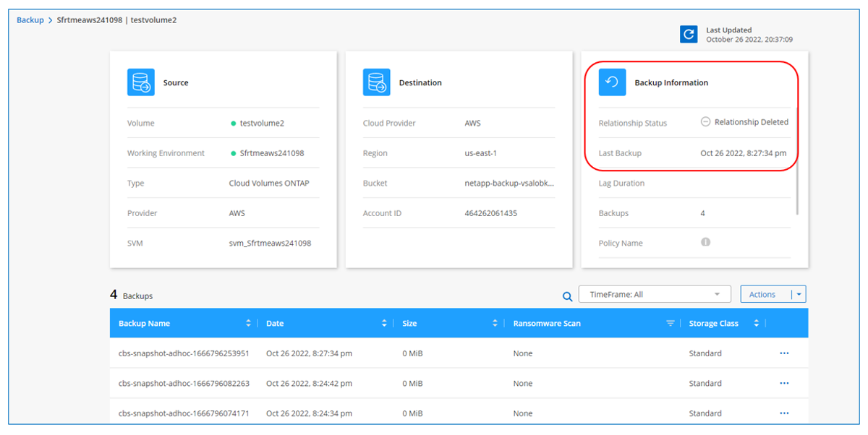
Task: Open three-dot menu for cbs-snapshot-adhoc-1666796253951
Action: point(784,353)
